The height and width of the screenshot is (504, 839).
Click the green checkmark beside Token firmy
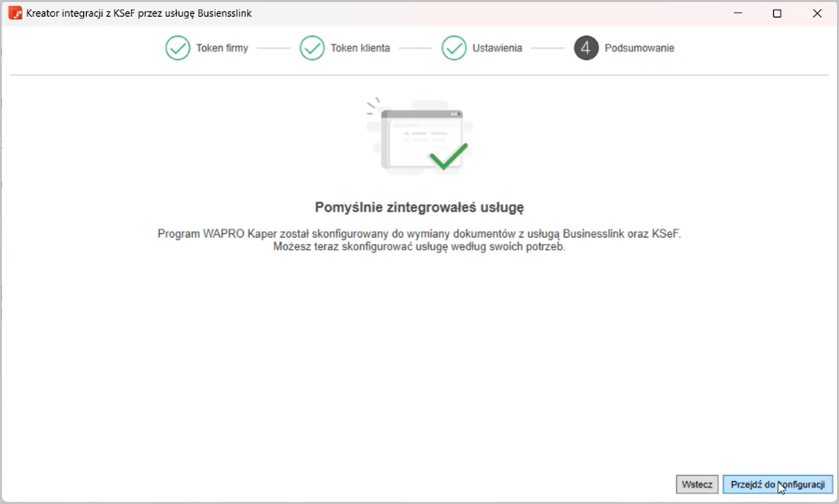click(178, 49)
